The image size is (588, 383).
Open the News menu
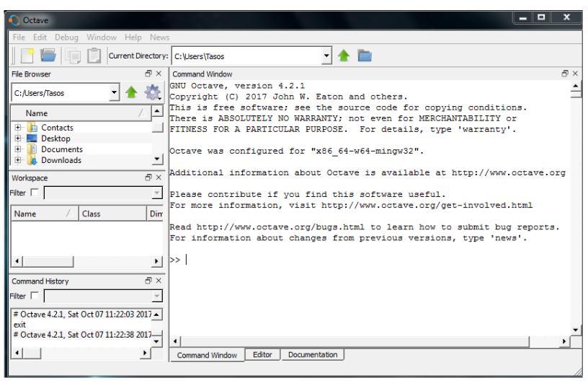[x=160, y=38]
